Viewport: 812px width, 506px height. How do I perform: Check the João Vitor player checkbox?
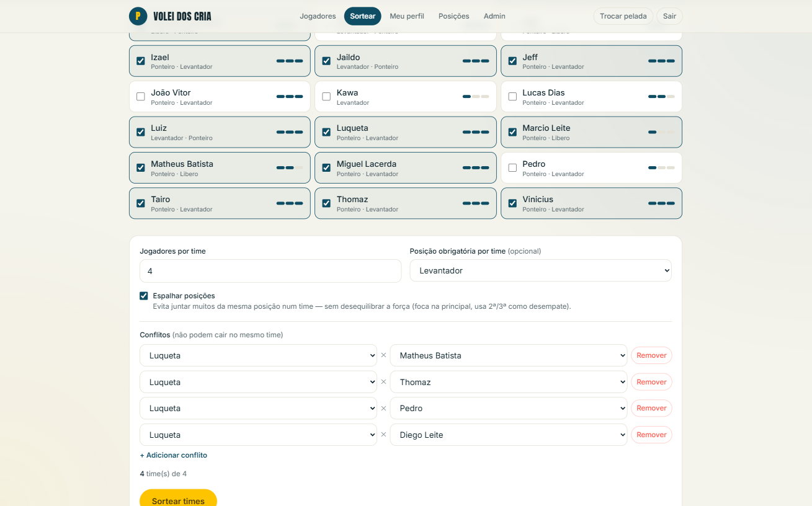click(141, 97)
